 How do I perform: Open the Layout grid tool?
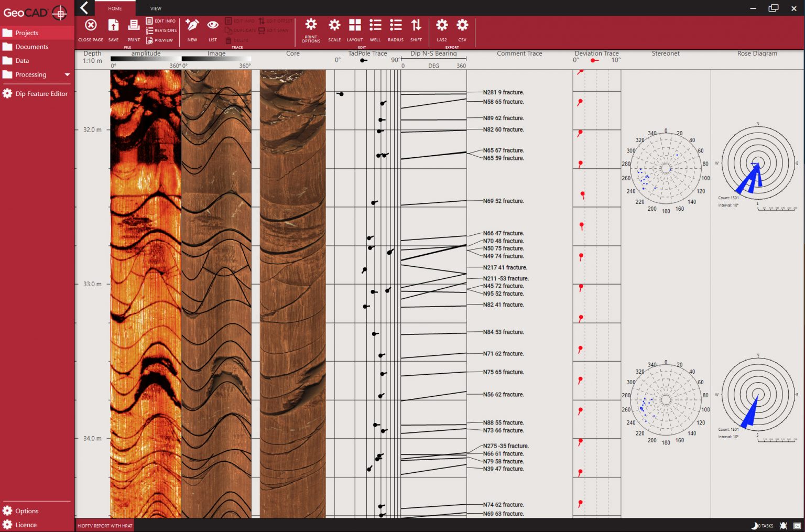355,26
